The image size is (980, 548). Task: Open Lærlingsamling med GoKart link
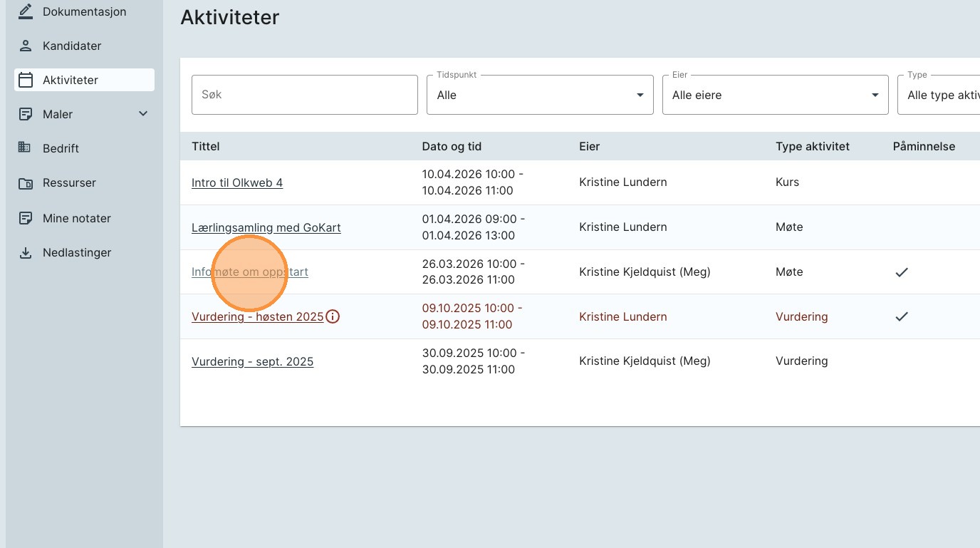(266, 228)
